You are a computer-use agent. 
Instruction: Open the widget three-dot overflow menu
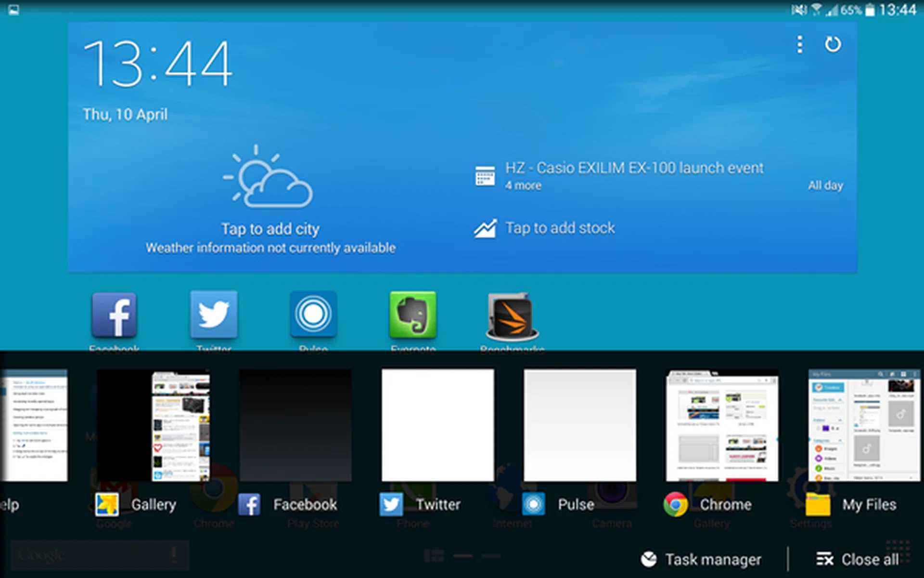799,44
